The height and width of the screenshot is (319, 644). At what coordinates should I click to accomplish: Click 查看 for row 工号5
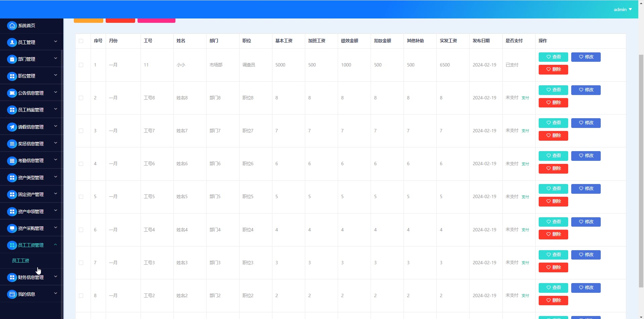point(553,189)
